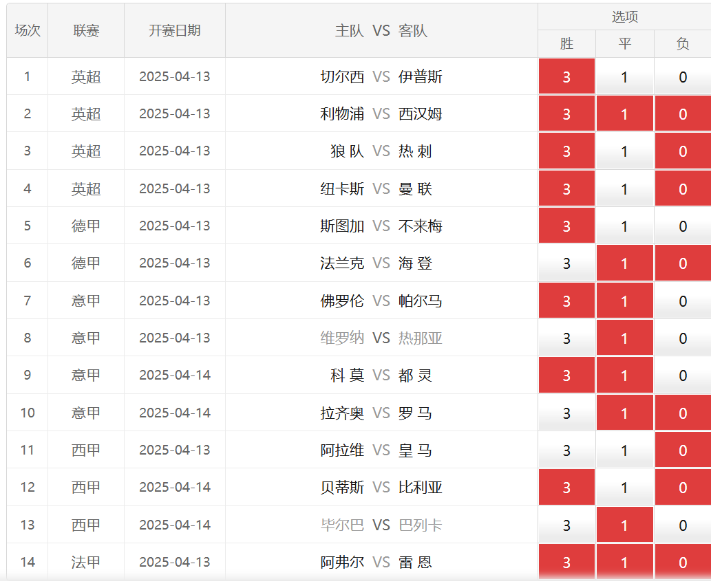Click the 拉齐奥 VS 罗马 match text

tap(376, 413)
